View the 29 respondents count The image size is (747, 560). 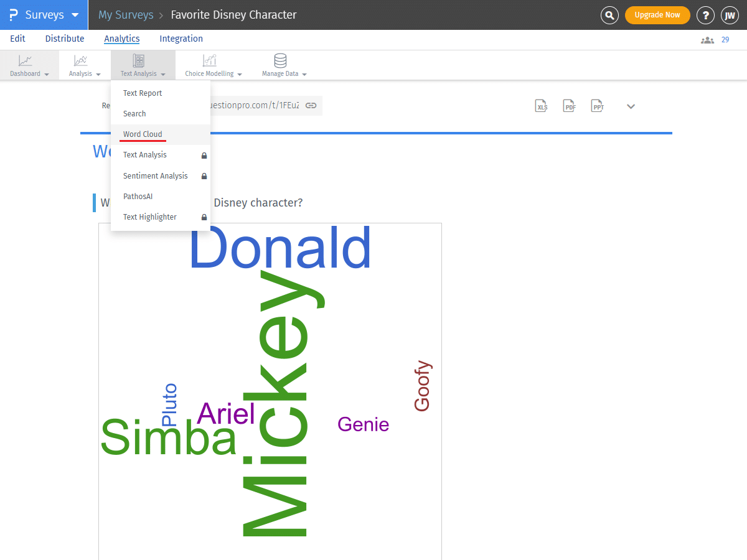pos(724,39)
